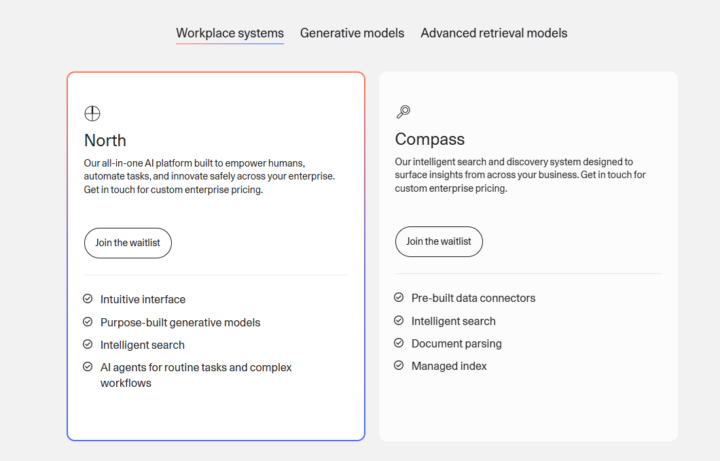Click check icon beside AI agents for routine tasks
The image size is (720, 461).
pos(88,366)
